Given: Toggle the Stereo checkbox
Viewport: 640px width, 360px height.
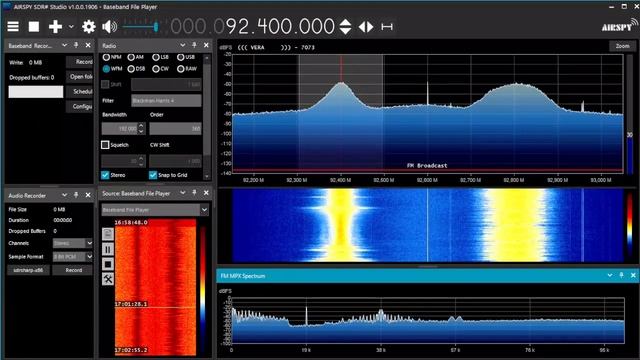Looking at the screenshot, I should coord(105,175).
